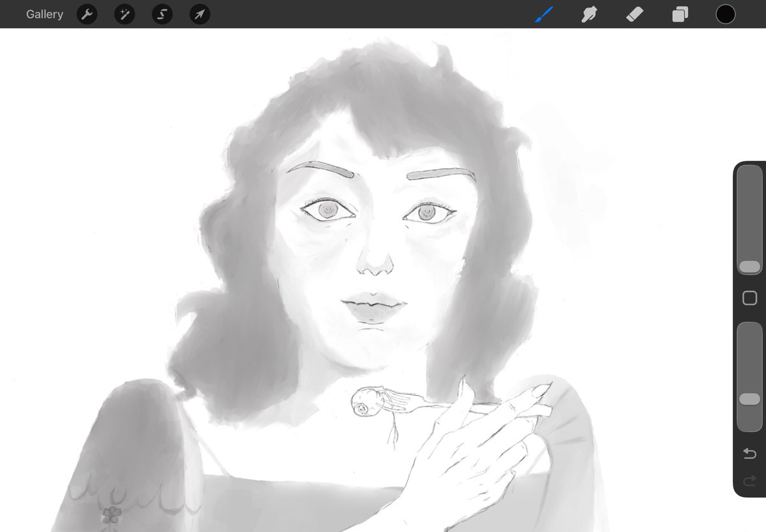Tap the square modify button on sidebar
The image size is (766, 532).
point(749,298)
